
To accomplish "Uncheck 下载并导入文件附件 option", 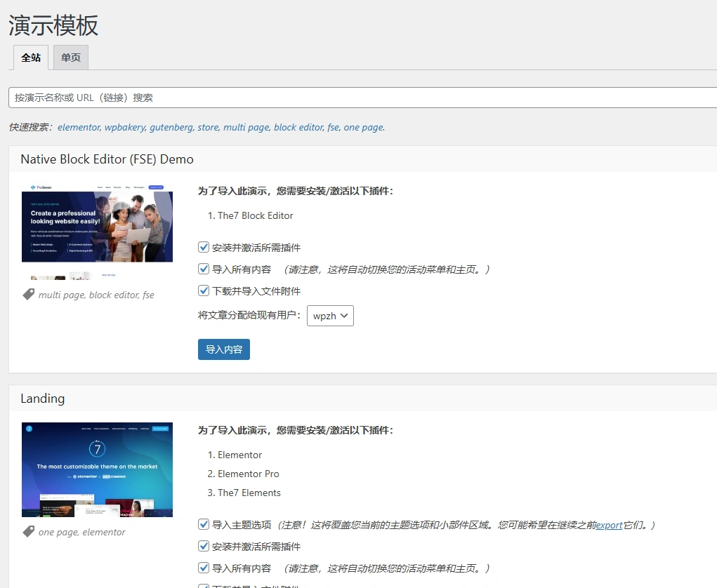I will [x=203, y=290].
